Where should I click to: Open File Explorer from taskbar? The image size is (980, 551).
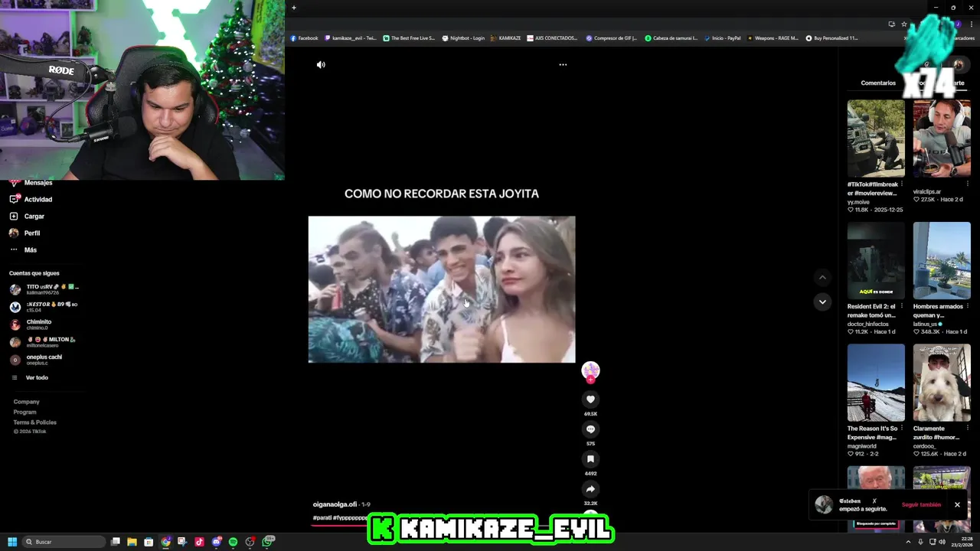tap(132, 542)
